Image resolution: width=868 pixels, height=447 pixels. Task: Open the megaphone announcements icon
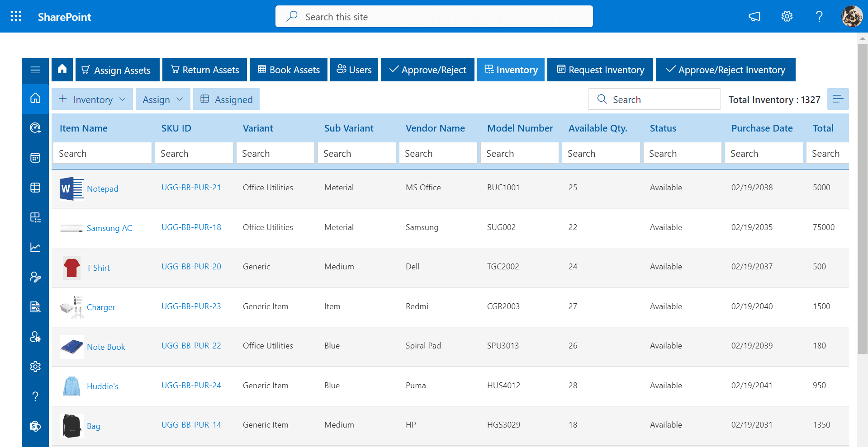754,17
